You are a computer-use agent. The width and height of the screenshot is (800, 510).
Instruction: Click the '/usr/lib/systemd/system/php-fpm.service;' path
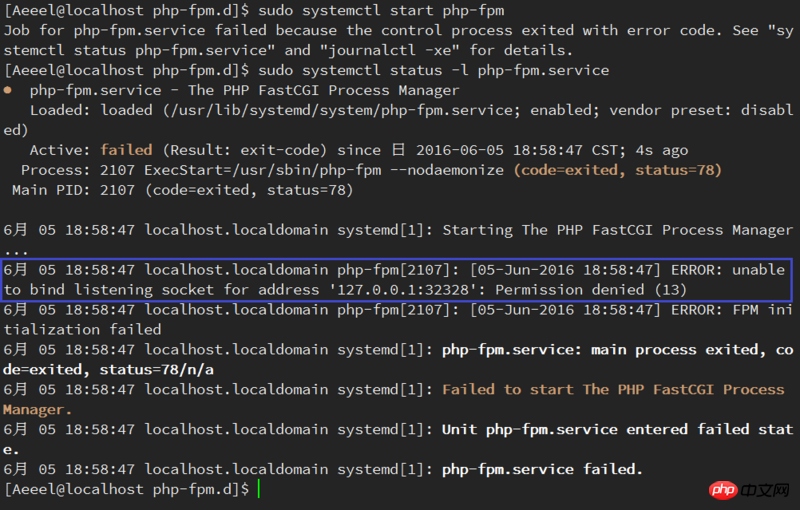click(x=342, y=111)
